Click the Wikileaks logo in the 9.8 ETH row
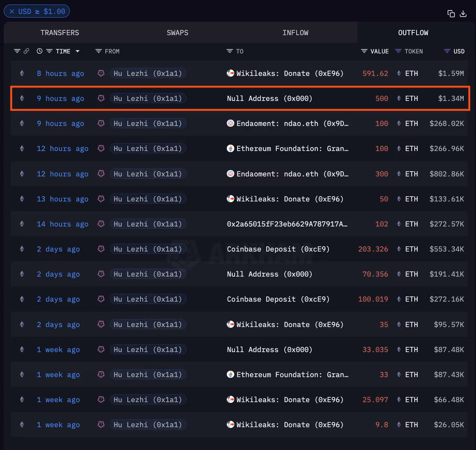Screen dimensions: 476x450 point(231,425)
